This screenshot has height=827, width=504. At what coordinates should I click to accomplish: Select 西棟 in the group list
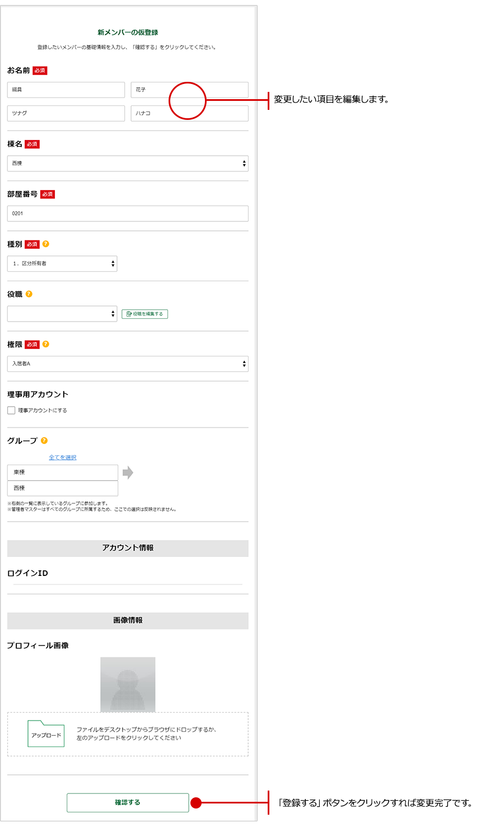(63, 488)
